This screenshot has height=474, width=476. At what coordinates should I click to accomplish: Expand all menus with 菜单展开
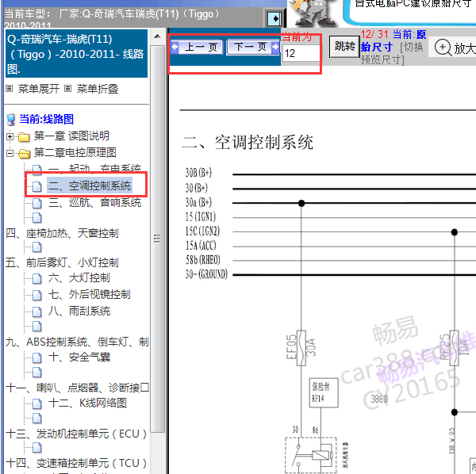[x=39, y=89]
